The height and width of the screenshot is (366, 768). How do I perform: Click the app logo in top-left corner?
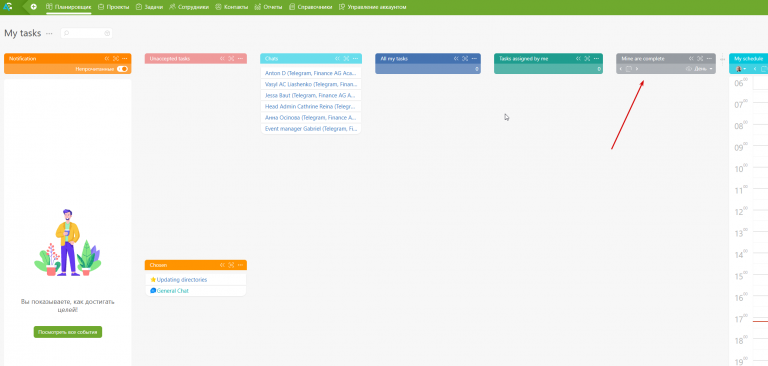[x=7, y=7]
